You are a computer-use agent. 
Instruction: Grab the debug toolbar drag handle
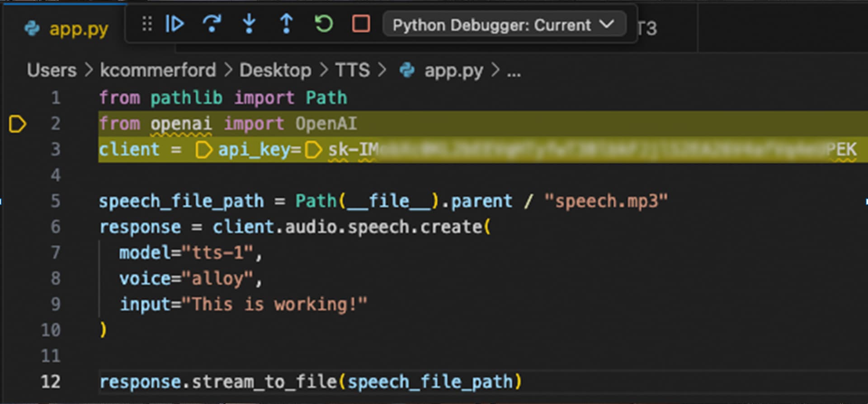coord(147,24)
